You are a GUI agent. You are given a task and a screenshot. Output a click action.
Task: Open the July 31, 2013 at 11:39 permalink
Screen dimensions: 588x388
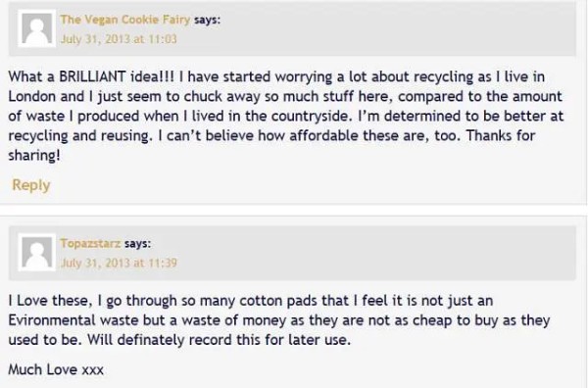tap(119, 263)
